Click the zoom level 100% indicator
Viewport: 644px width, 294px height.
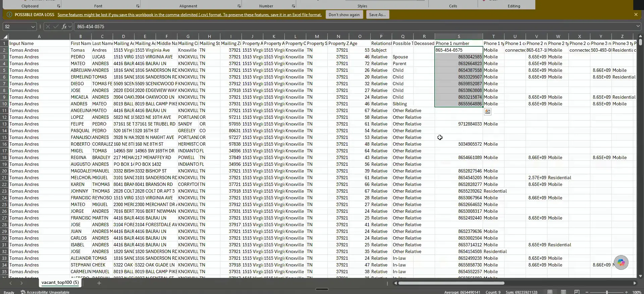(x=637, y=292)
